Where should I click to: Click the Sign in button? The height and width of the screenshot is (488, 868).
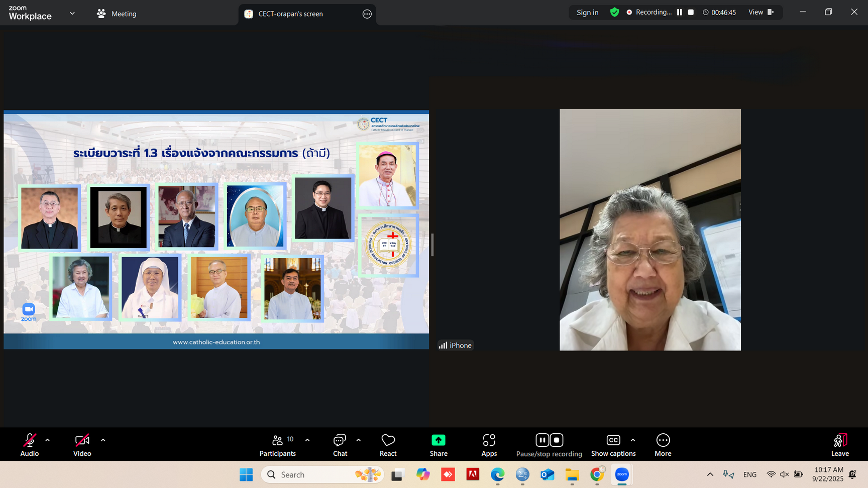coord(587,12)
